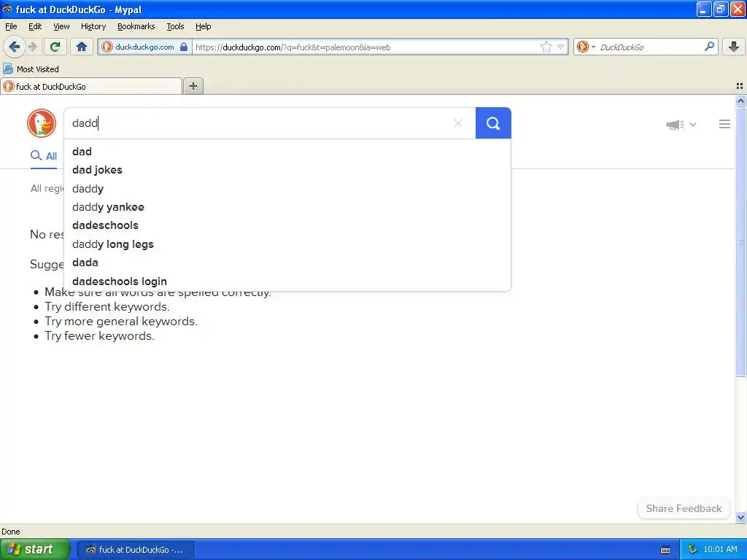Click the Forward arrow button
Image resolution: width=747 pixels, height=560 pixels.
(32, 47)
